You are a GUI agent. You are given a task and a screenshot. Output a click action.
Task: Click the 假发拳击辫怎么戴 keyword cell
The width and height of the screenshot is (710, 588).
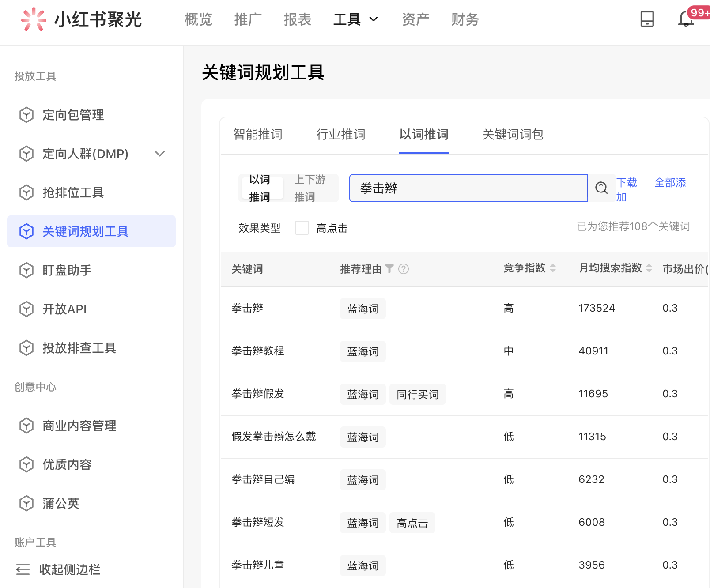pos(274,437)
